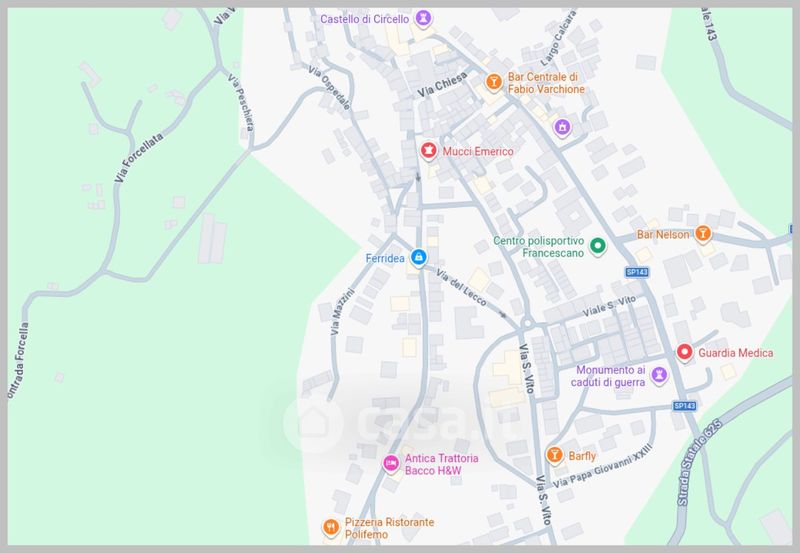Click the Viale S. Vito roundabout
The width and height of the screenshot is (800, 553).
coord(528,323)
